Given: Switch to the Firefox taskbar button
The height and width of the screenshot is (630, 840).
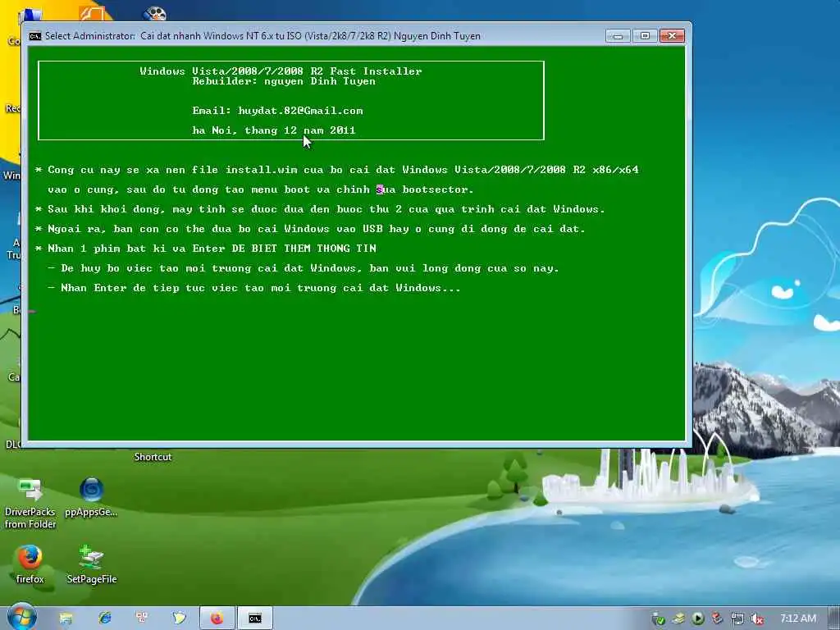Looking at the screenshot, I should (x=217, y=619).
